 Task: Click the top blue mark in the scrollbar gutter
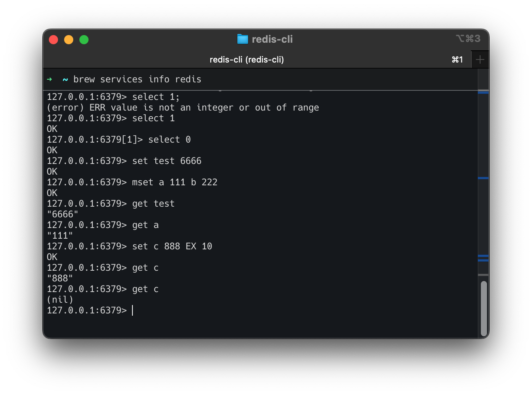point(483,92)
